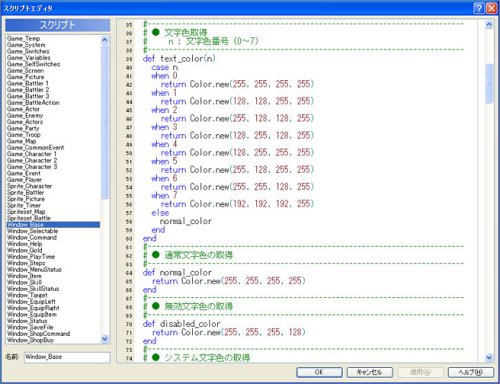The height and width of the screenshot is (384, 500).
Task: Click the script name input field
Action: pos(67,357)
